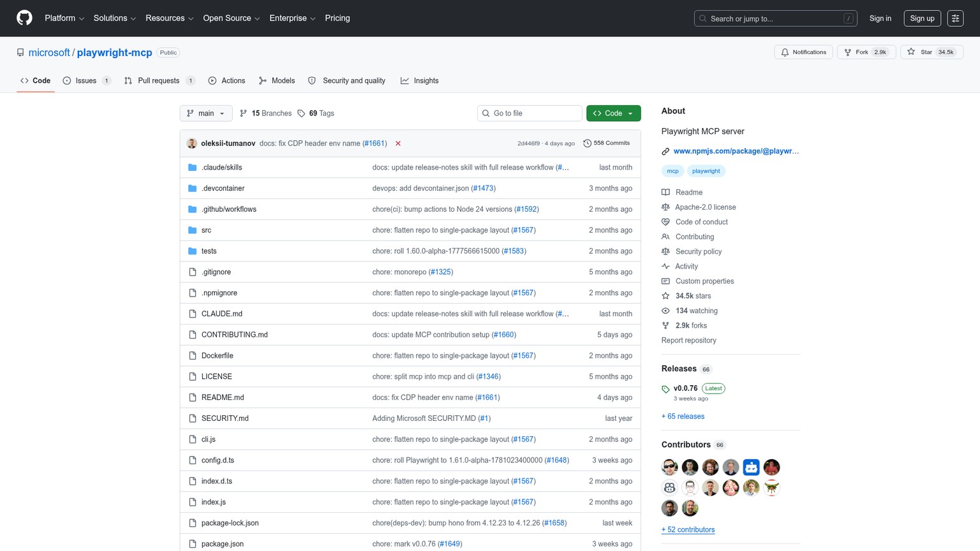View the 15 Branches link
The width and height of the screenshot is (980, 551).
tap(265, 114)
